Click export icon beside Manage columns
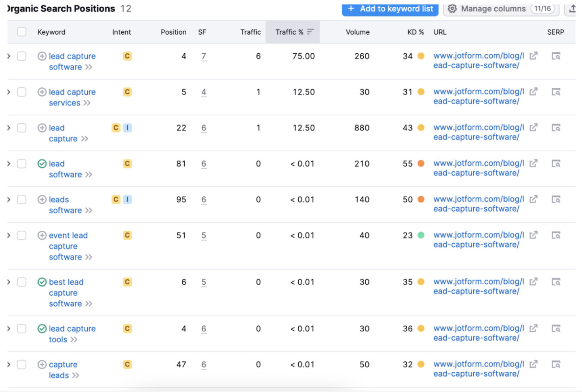The width and height of the screenshot is (582, 392). (572, 8)
